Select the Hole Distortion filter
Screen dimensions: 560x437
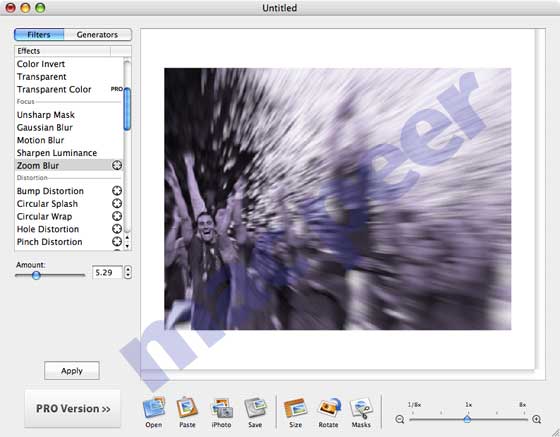69,229
